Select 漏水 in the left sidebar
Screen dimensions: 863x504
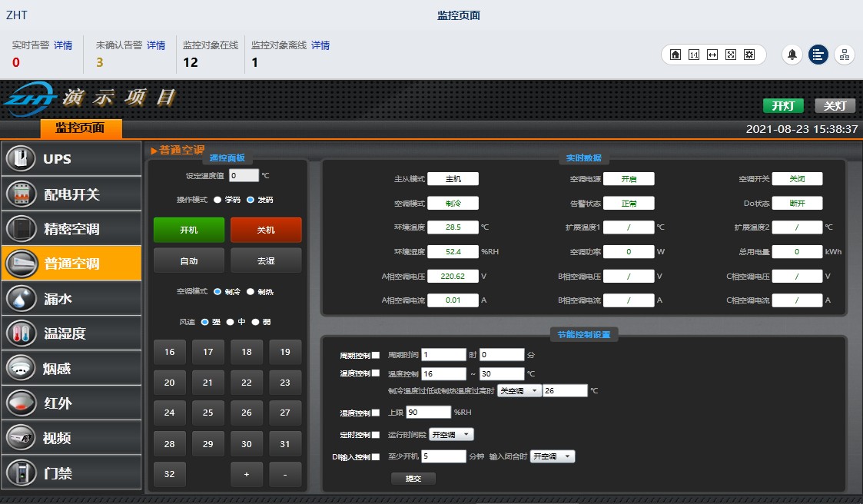[71, 299]
